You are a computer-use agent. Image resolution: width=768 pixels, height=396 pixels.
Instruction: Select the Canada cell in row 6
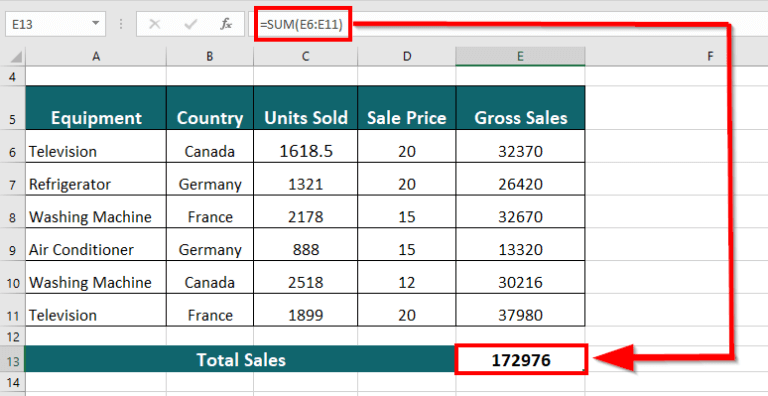pyautogui.click(x=210, y=146)
